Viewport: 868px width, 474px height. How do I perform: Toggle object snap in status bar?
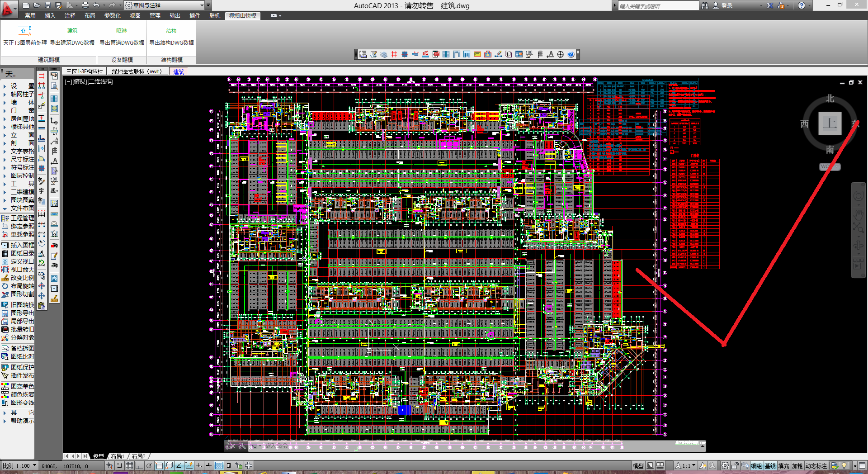point(159,465)
